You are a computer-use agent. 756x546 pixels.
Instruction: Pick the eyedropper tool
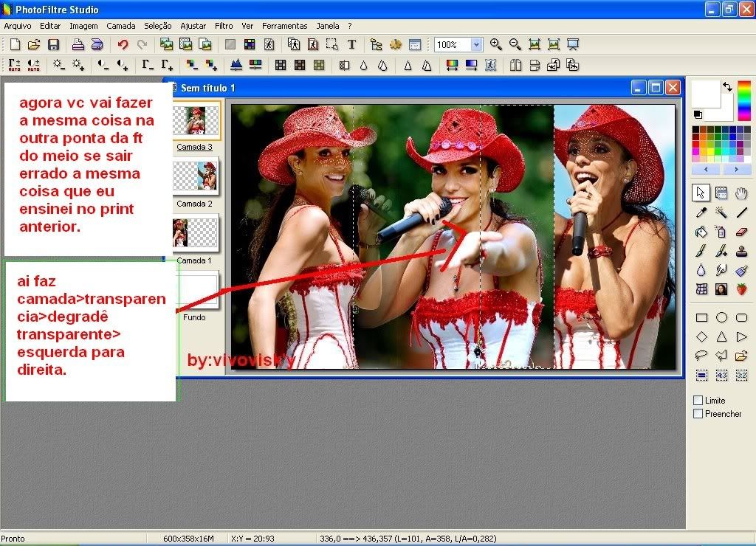[x=701, y=212]
